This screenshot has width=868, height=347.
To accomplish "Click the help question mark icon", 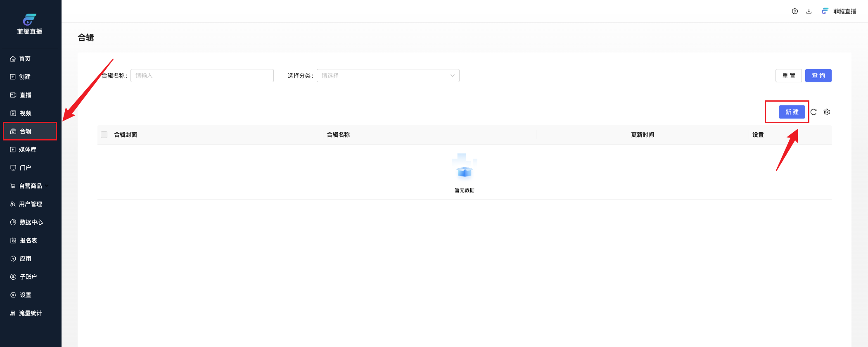I will coord(794,11).
